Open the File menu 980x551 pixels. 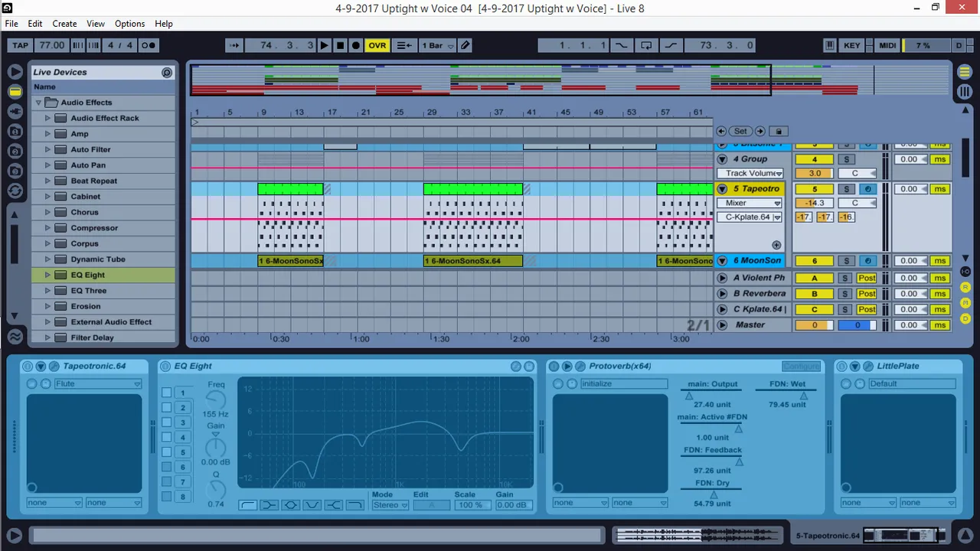pos(11,24)
